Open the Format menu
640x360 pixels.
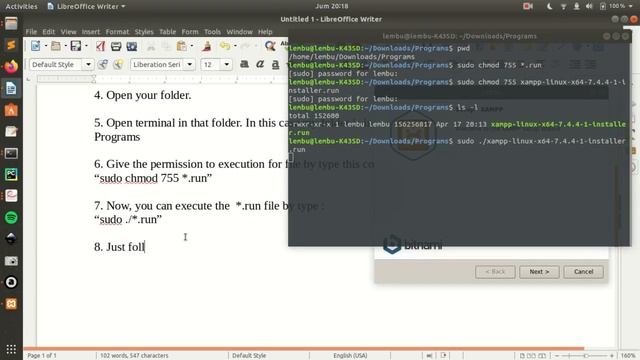(x=117, y=31)
